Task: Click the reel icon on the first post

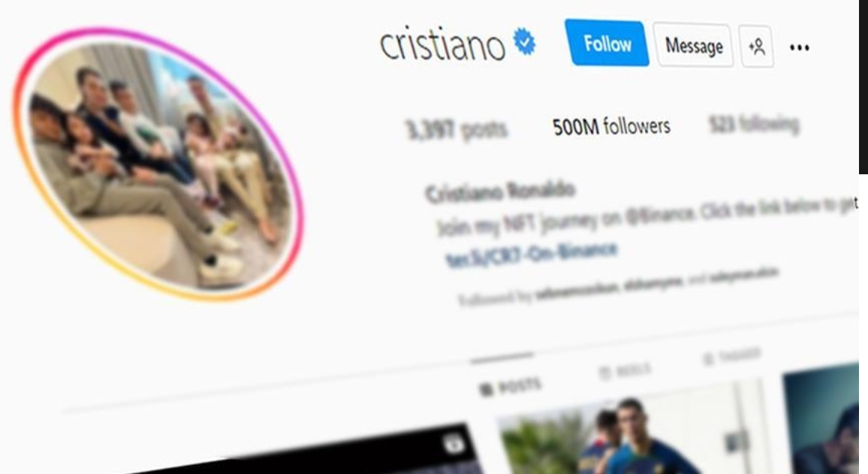Action: coord(454,444)
